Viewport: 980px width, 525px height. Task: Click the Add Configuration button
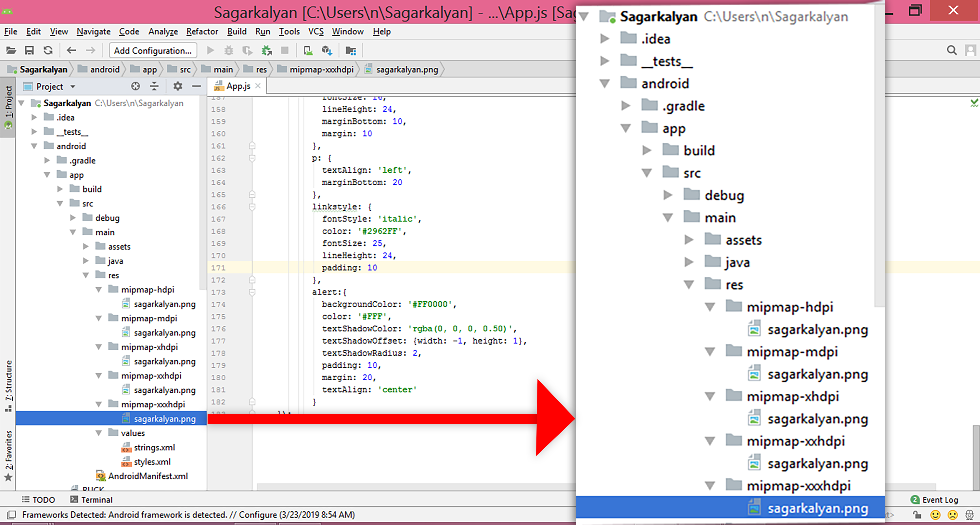[153, 50]
